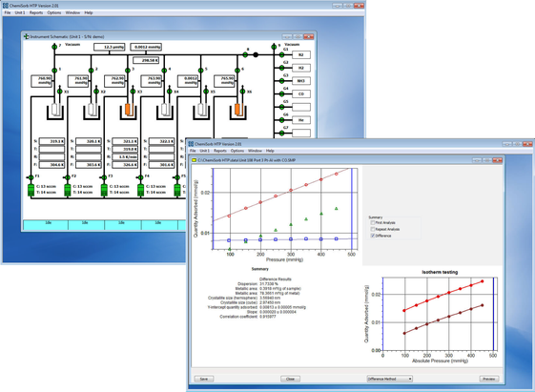Image resolution: width=535 pixels, height=392 pixels.
Task: Click exhaust valve X4
Action: point(169,92)
